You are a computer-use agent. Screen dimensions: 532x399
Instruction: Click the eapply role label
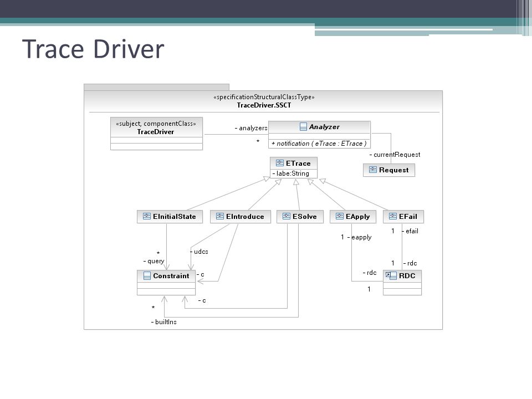pos(359,237)
